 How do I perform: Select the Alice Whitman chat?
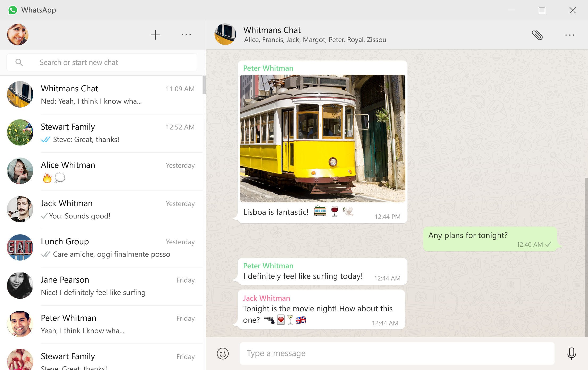[x=102, y=171]
